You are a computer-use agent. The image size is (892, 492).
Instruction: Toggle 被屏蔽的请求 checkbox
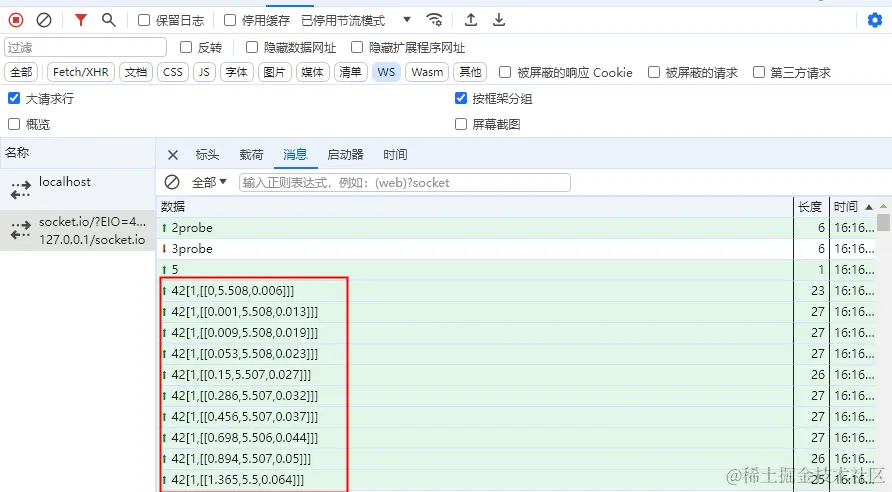pos(654,72)
